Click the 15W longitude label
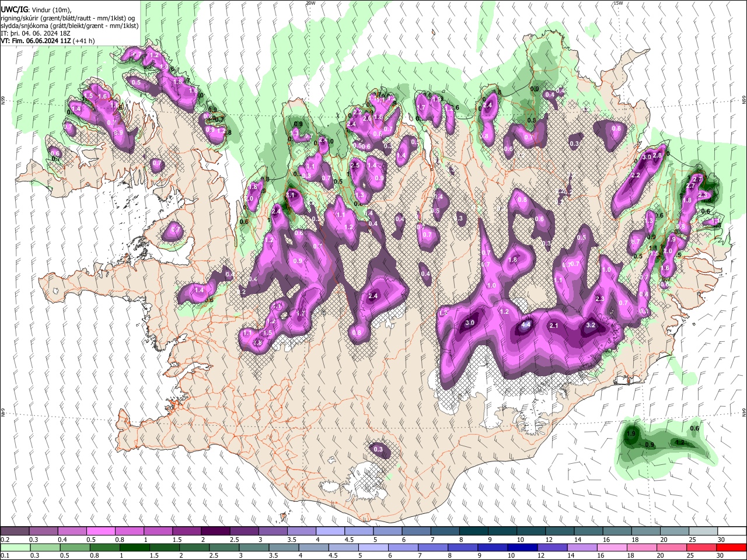Screen dimensions: 747x560 click(x=618, y=3)
